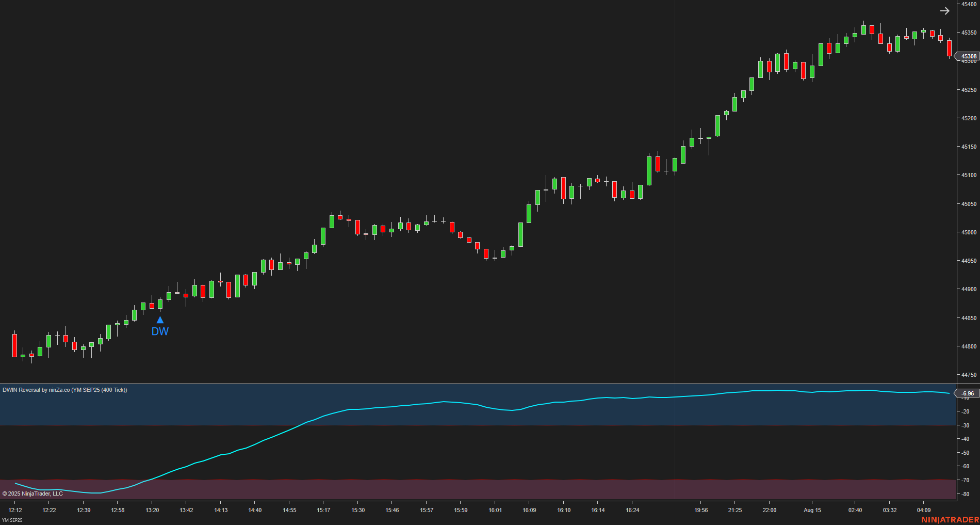Screen dimensions: 980x525
Task: Select the blue DW signal arrow marker
Action: [160, 320]
